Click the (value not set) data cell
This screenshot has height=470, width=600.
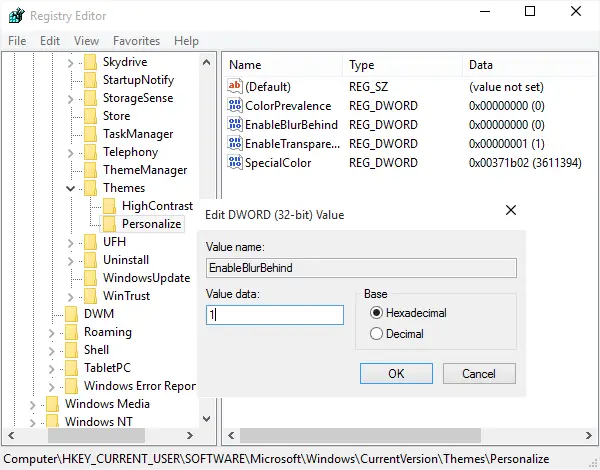click(x=506, y=87)
